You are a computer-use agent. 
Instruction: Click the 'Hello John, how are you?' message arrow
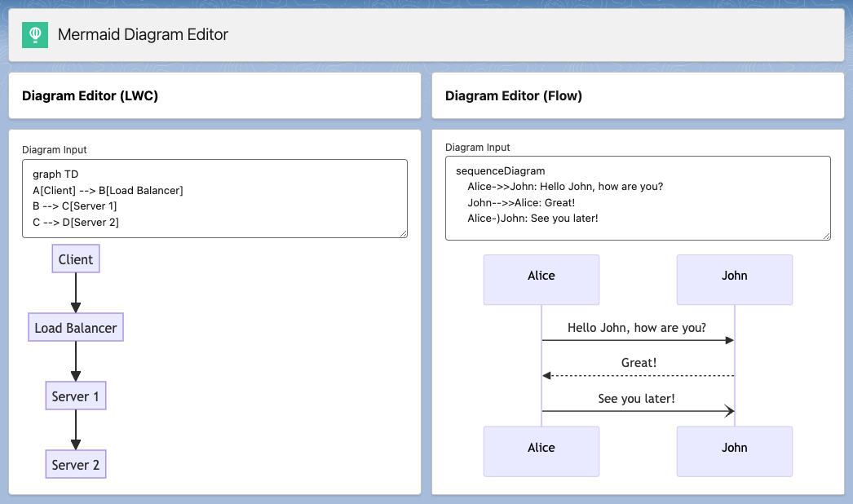(x=638, y=338)
